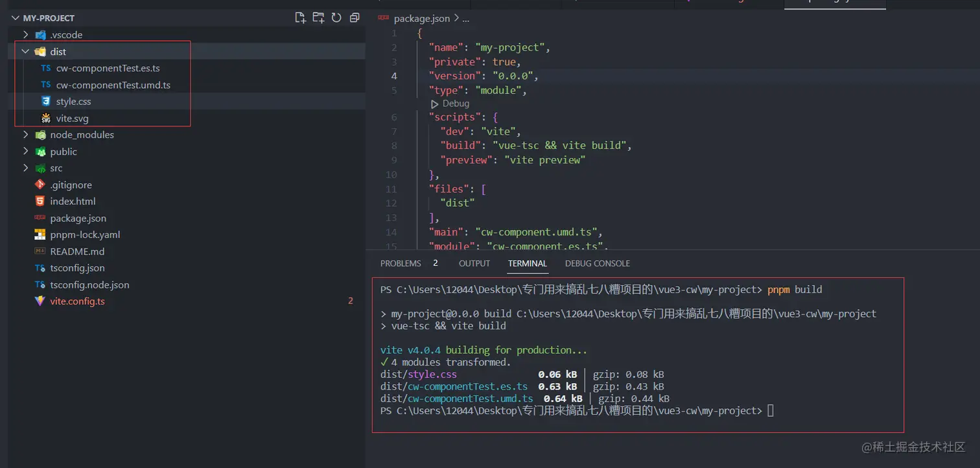Open index.html file name in the Explorer
The width and height of the screenshot is (980, 468).
pyautogui.click(x=73, y=202)
